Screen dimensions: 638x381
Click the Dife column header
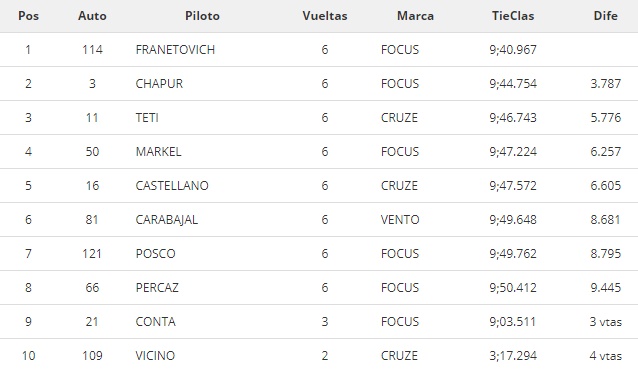(605, 16)
